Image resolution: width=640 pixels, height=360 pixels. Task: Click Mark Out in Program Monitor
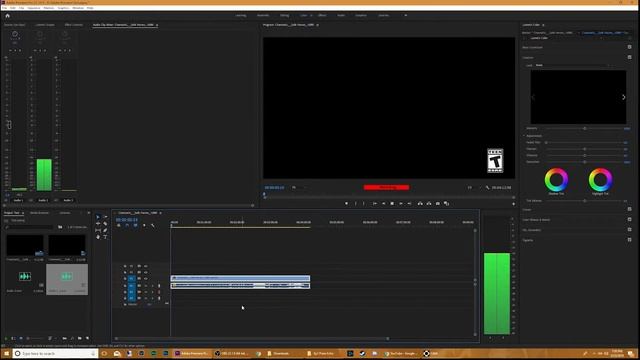point(364,203)
